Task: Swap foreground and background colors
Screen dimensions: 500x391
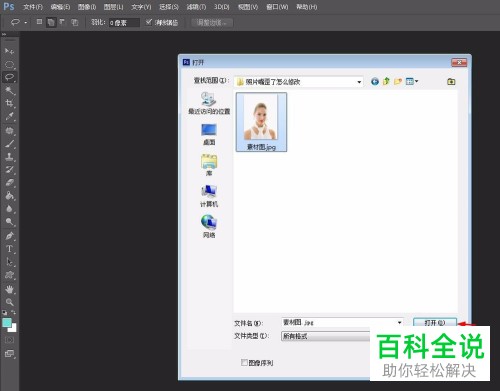Action: pyautogui.click(x=14, y=312)
